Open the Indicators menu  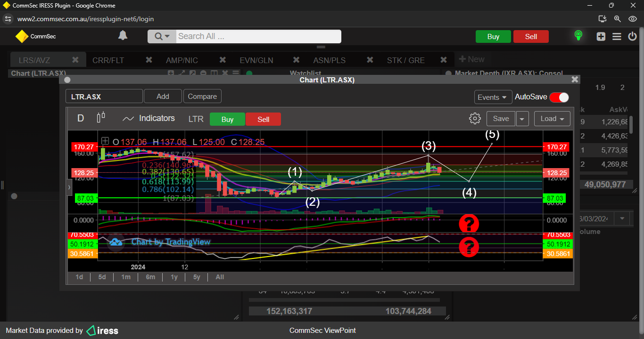(x=149, y=119)
